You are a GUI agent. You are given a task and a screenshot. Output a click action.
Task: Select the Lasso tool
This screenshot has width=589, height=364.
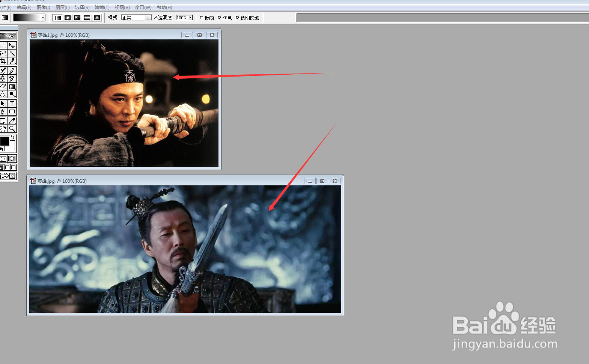point(3,53)
